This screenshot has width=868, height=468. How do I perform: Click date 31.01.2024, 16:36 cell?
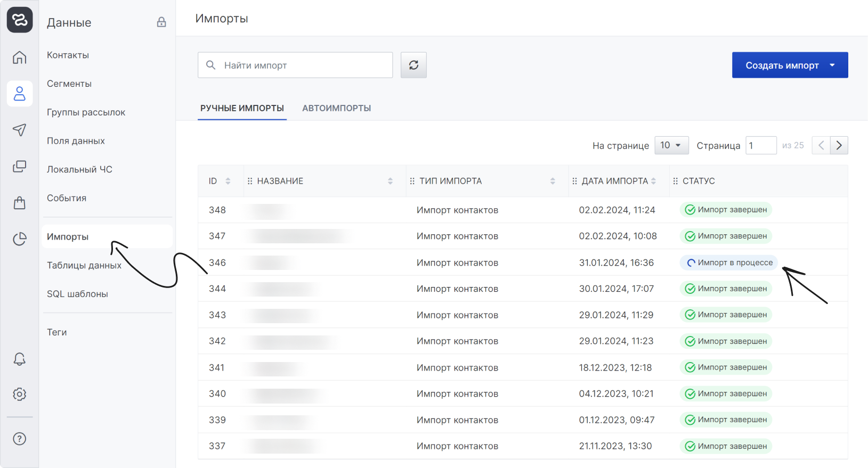(x=616, y=262)
